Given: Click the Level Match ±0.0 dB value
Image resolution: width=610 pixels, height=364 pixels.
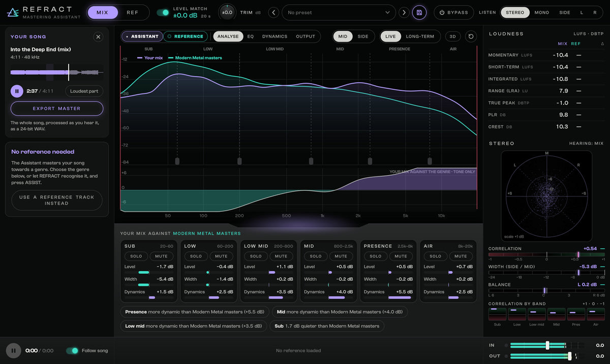Looking at the screenshot, I should (186, 16).
